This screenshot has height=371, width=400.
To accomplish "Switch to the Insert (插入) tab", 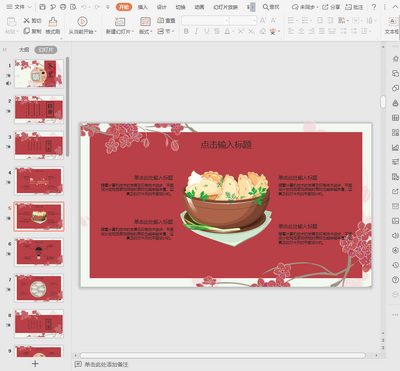I will tap(143, 7).
